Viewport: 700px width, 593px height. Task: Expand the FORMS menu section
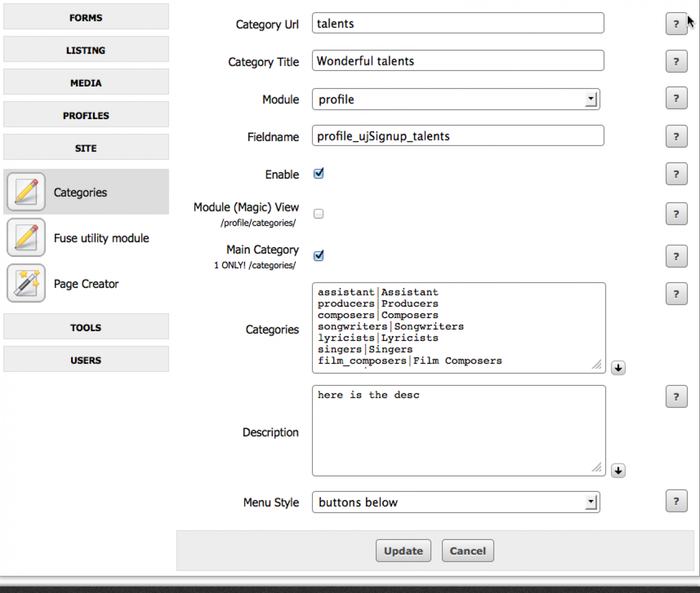[x=86, y=17]
